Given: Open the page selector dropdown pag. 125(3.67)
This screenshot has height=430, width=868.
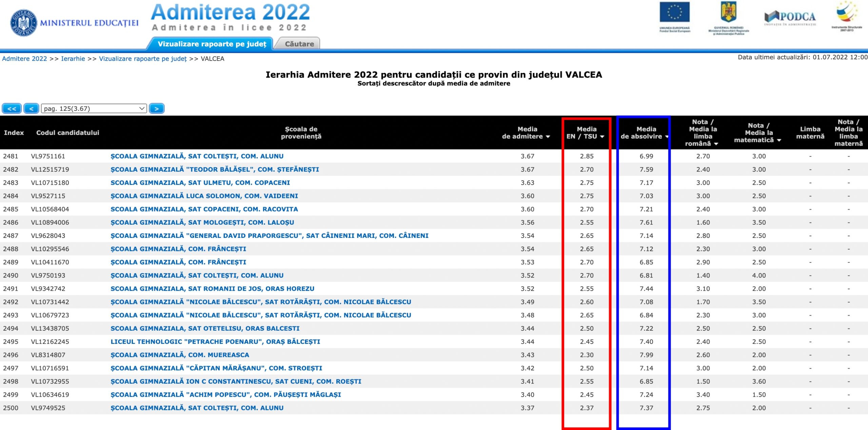Looking at the screenshot, I should point(94,108).
